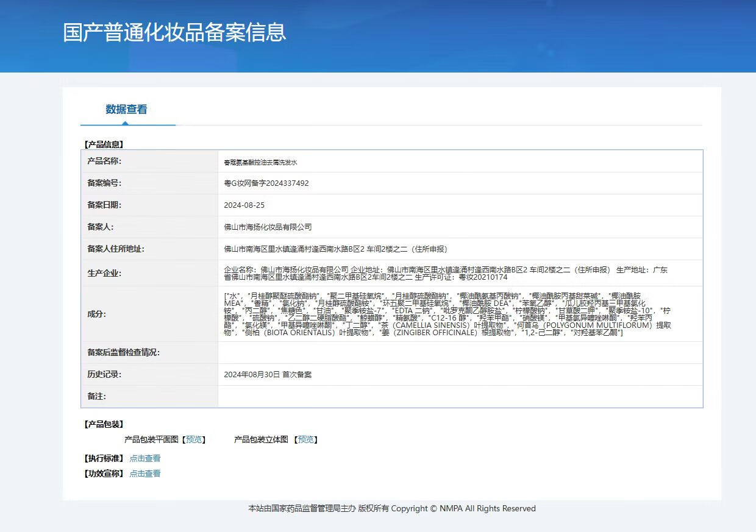Click the page title 国产普通化妆品备案信息
Viewport: 756px width, 532px height.
point(174,32)
